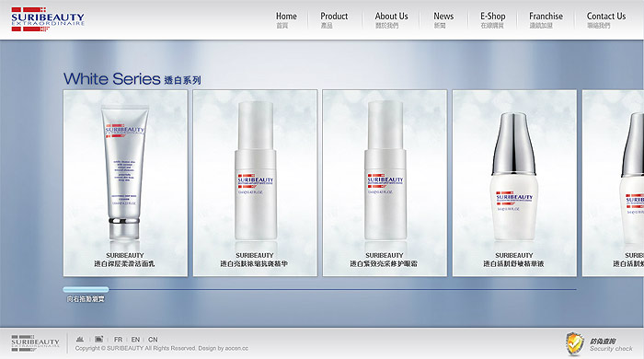
Task: Open the second product pump bottle card
Action: 255,183
